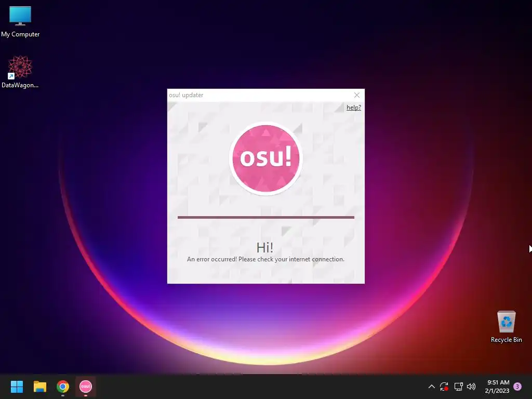The height and width of the screenshot is (399, 532).
Task: Click the "osu! updater" title text
Action: [187, 95]
